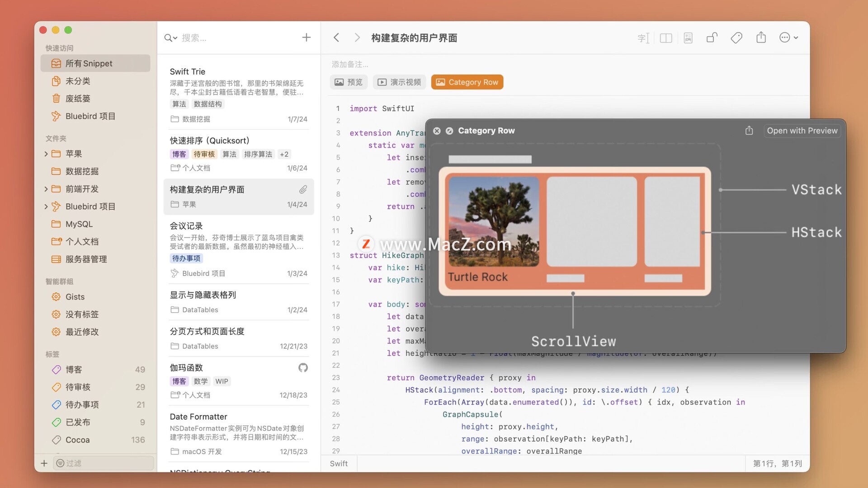The height and width of the screenshot is (488, 868).
Task: Click the edit circle icon in popup
Action: click(449, 131)
